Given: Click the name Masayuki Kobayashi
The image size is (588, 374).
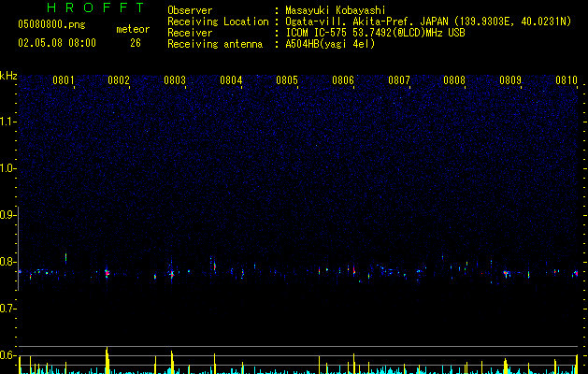Looking at the screenshot, I should coord(336,10).
